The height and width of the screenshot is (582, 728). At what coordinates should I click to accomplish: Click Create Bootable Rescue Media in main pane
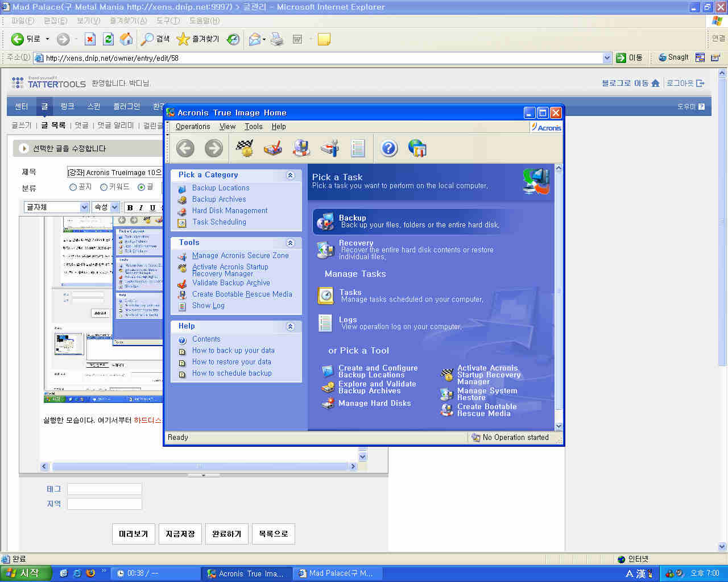coord(487,410)
